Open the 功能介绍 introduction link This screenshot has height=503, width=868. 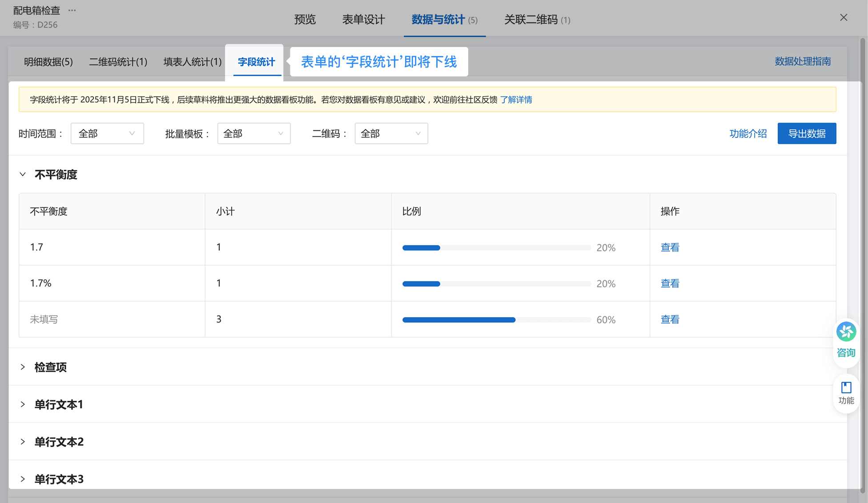[x=748, y=133]
